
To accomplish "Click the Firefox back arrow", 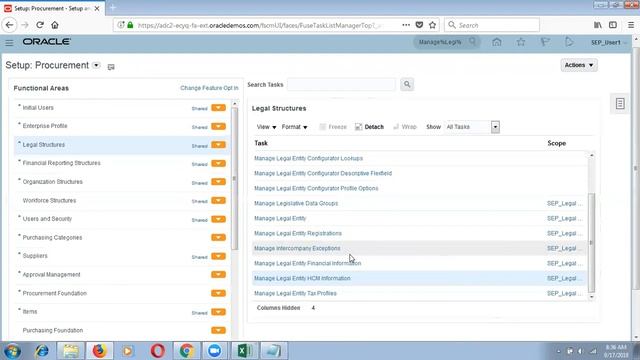I will pos(9,25).
